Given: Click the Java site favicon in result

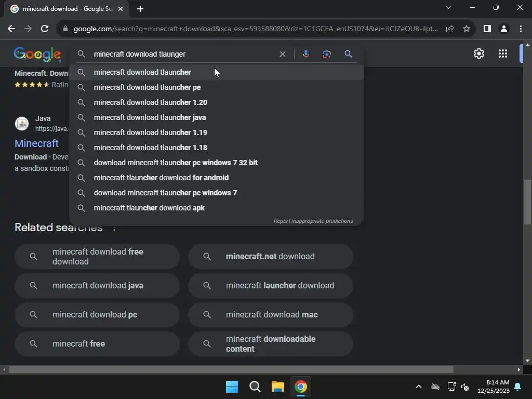Looking at the screenshot, I should 22,124.
